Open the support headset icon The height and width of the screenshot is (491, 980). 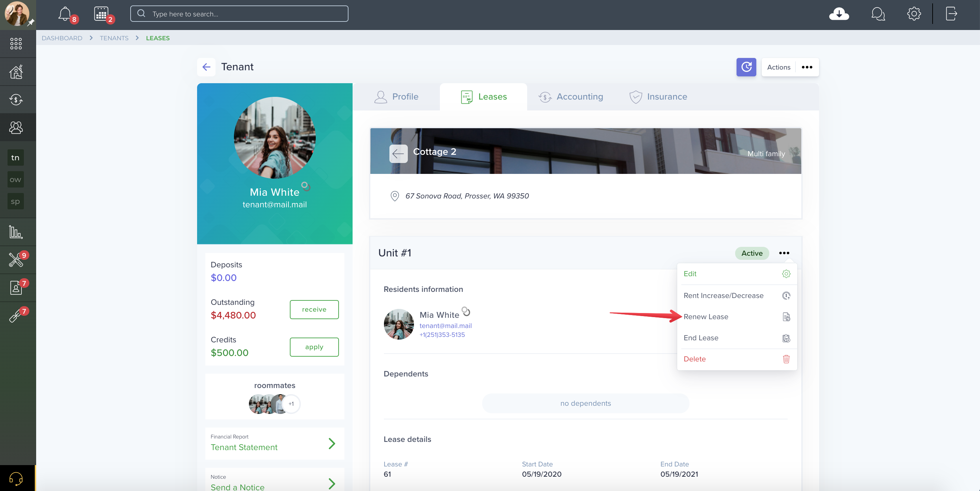16,478
